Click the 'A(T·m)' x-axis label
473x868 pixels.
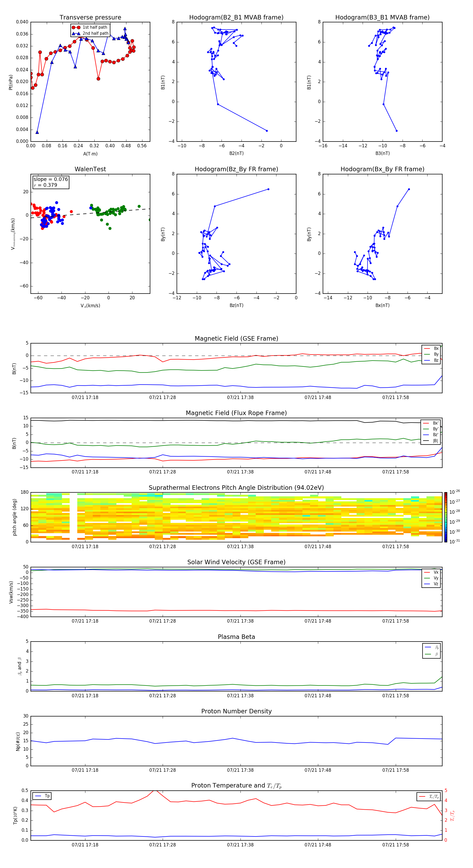coord(90,154)
